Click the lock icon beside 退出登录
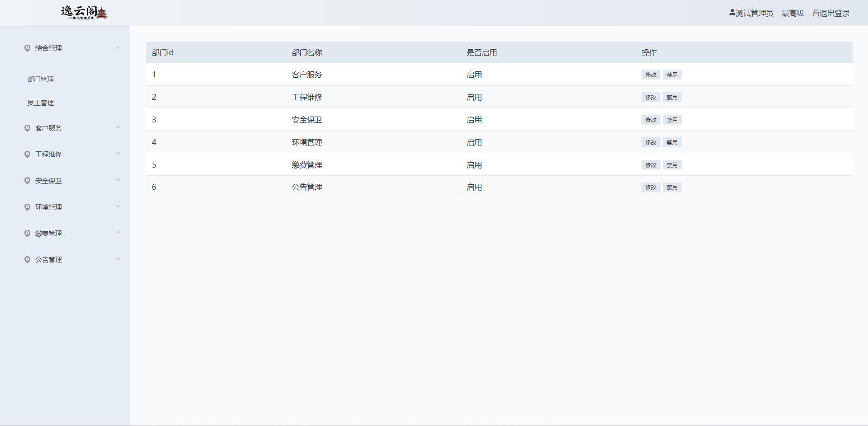868x426 pixels. coord(816,13)
